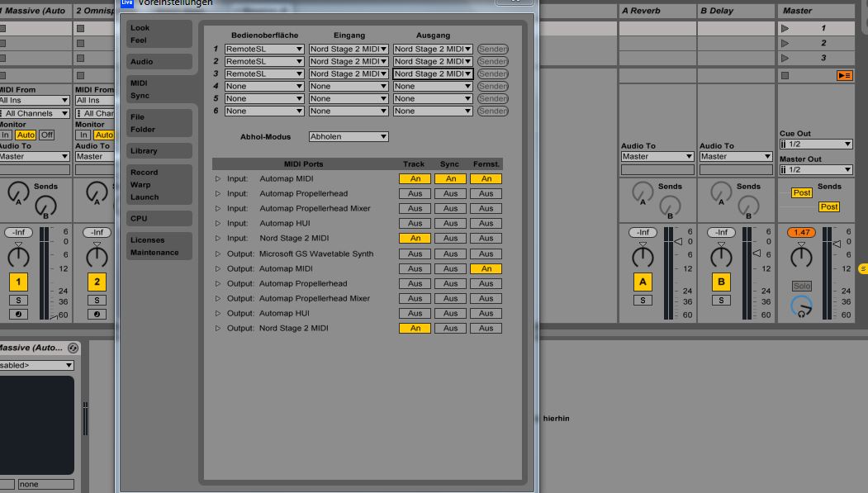This screenshot has height=493, width=868.
Task: Click the Post button for Send B
Action: pos(828,207)
